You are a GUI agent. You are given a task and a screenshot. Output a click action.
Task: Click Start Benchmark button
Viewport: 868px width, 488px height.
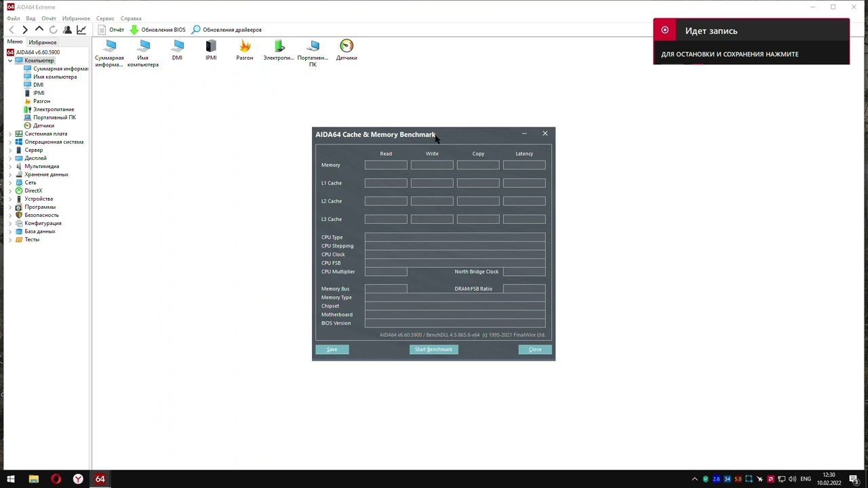pos(433,349)
